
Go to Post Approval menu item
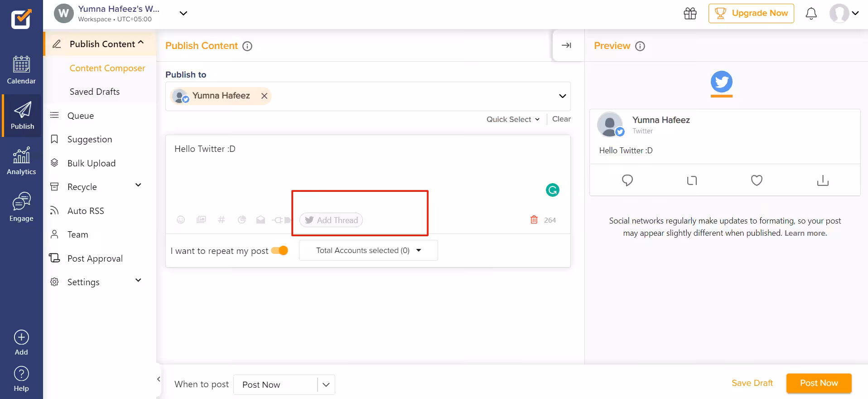pos(95,258)
